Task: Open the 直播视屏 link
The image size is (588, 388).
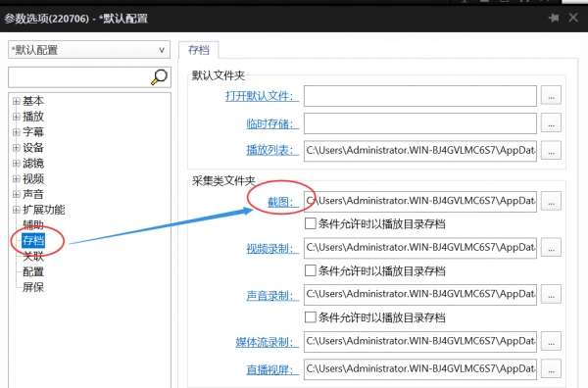Action: (272, 369)
